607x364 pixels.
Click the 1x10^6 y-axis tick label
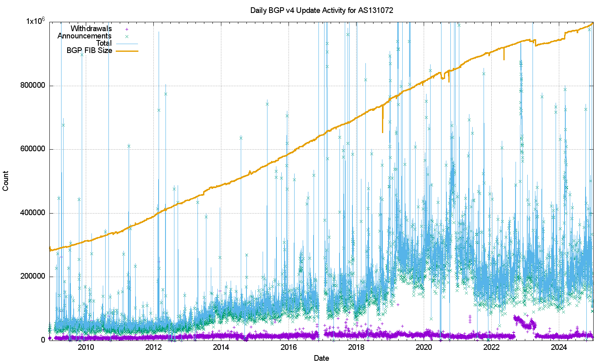[35, 21]
